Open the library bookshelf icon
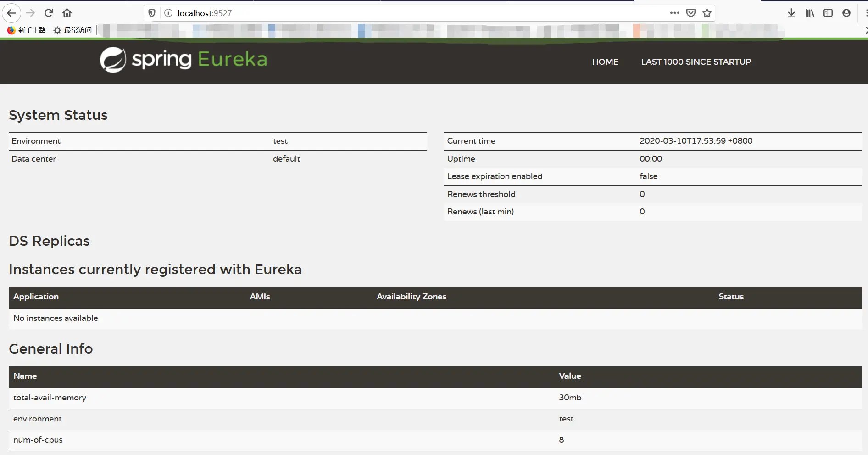The height and width of the screenshot is (455, 868). pyautogui.click(x=810, y=13)
